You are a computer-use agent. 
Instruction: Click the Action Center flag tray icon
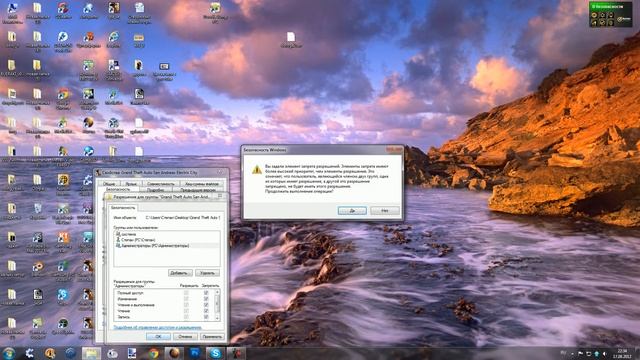click(580, 353)
